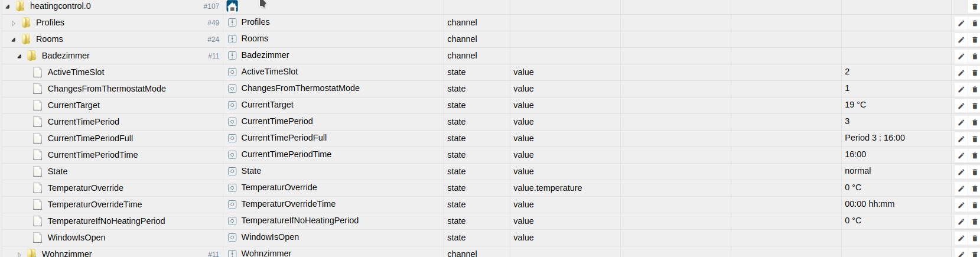Click the trash icon for heatingcontrol.0
Viewport: 980px width, 257px height.
(x=975, y=6)
